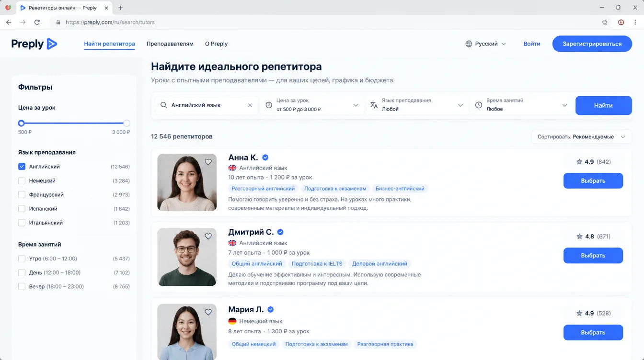Image resolution: width=644 pixels, height=360 pixels.
Task: Open a new browser tab with plus icon
Action: (x=120, y=8)
